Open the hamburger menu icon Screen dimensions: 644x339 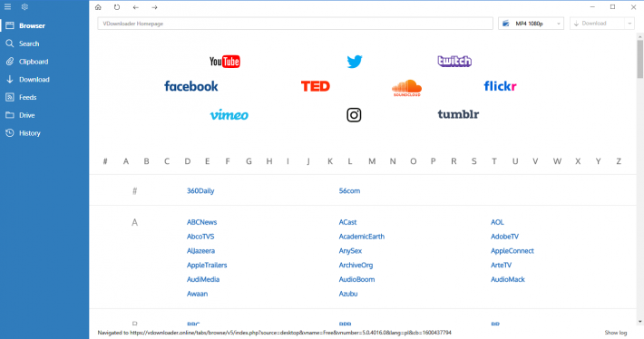click(7, 7)
